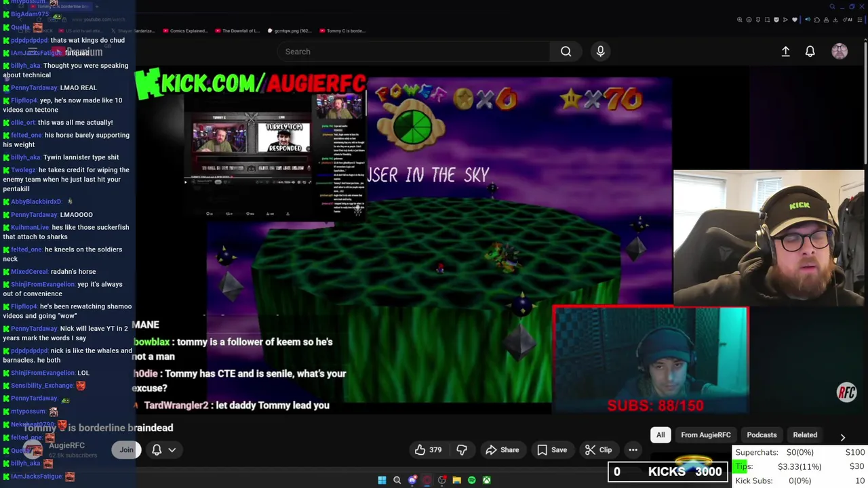
Task: Select the Related filter chip
Action: [x=805, y=435]
